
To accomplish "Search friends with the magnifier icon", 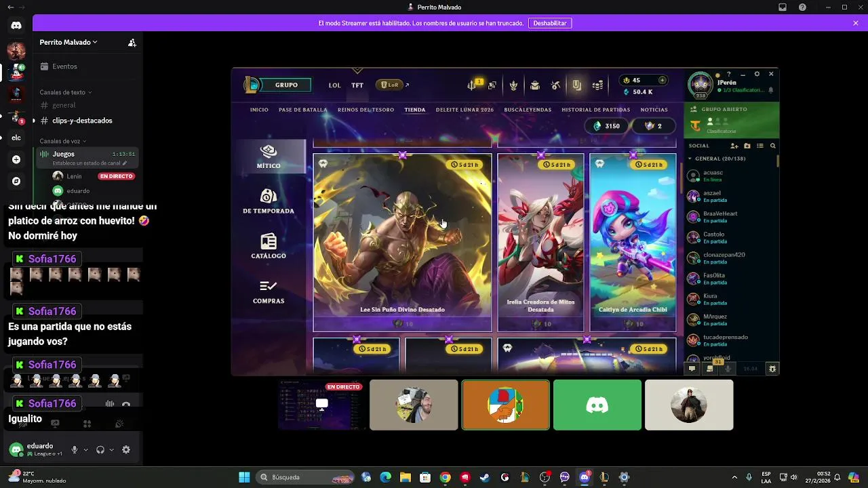I will coord(773,146).
